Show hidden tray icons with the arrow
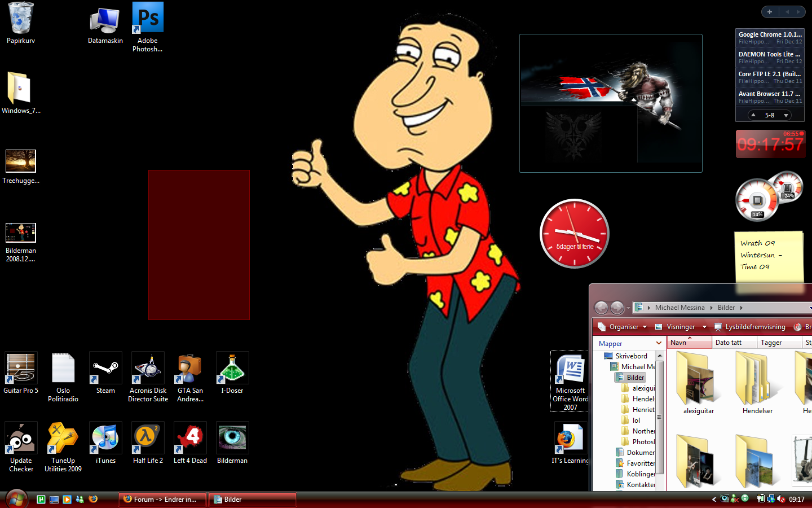This screenshot has width=812, height=508. click(714, 500)
